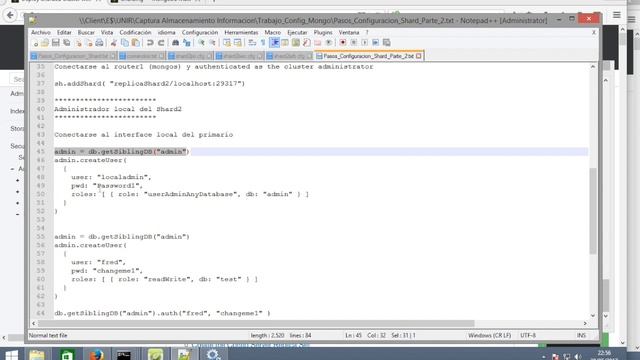
Task: Click the line 'user: "localadmin",'
Action: coord(111,177)
